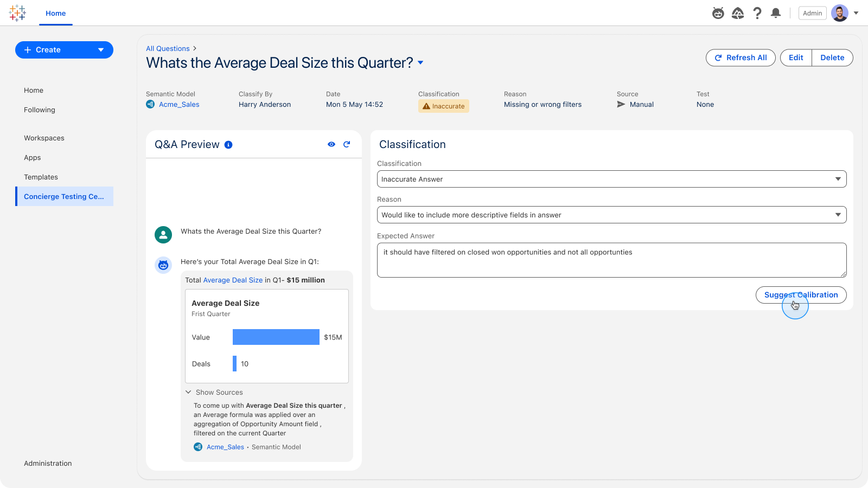The height and width of the screenshot is (488, 868).
Task: Click the Q&A Preview info icon
Action: point(228,145)
